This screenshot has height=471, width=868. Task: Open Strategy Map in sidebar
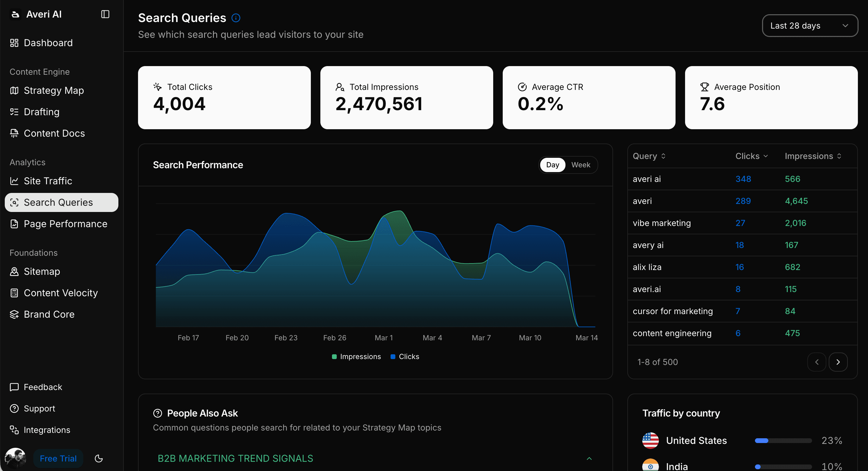[54, 90]
